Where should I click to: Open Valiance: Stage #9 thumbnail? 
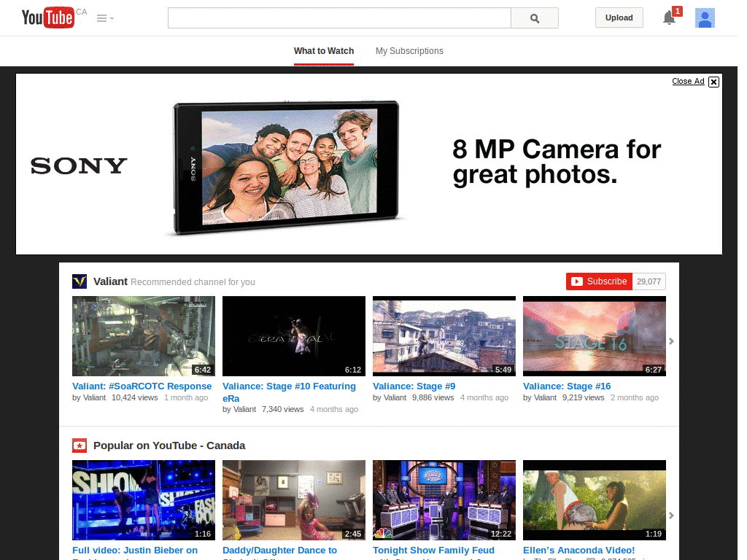[x=444, y=336]
